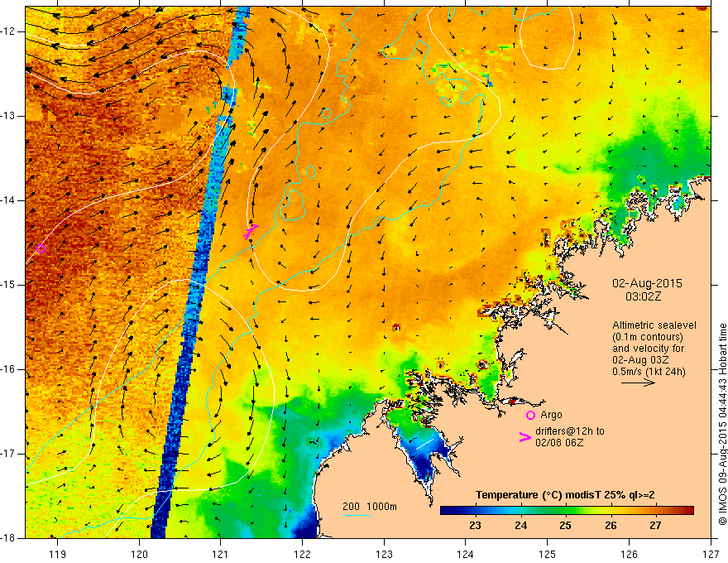The width and height of the screenshot is (728, 563).
Task: Click the latitude -15 axis label
Action: click(x=8, y=285)
